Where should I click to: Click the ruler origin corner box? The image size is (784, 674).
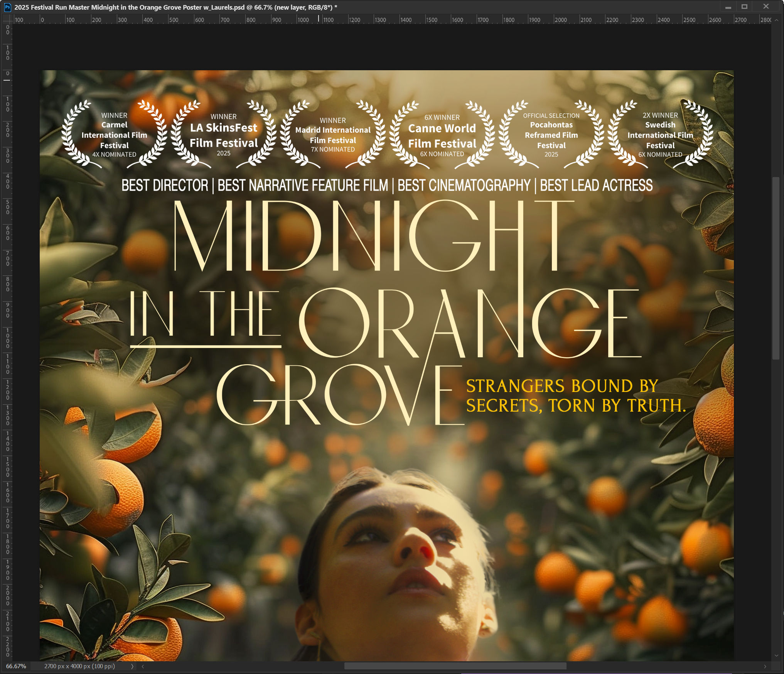tap(7, 19)
